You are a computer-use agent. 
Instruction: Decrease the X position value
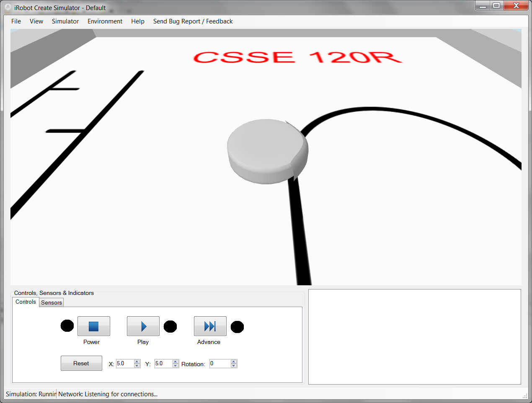[137, 366]
